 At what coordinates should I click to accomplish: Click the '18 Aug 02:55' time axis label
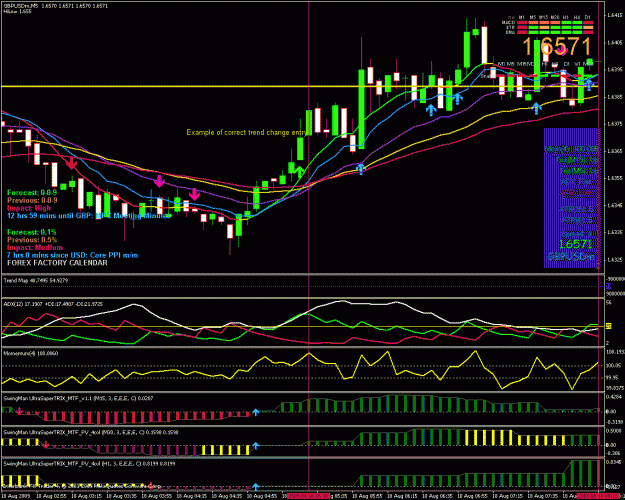(51, 496)
